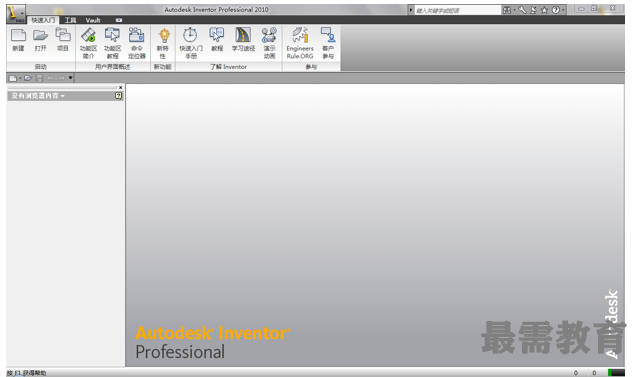The image size is (633, 377).
Task: Click the keyword search input field
Action: click(457, 10)
